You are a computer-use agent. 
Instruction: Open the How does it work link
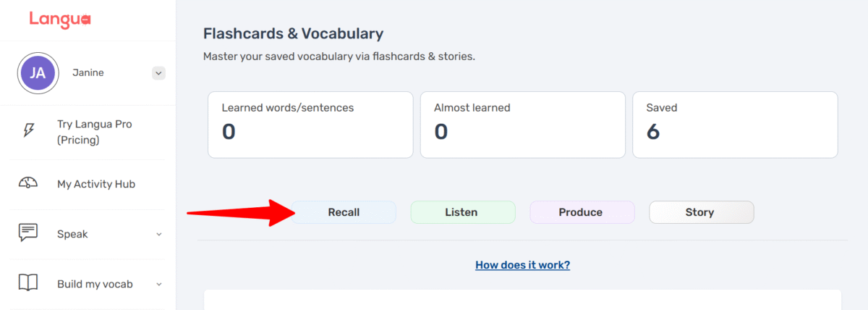pos(522,265)
